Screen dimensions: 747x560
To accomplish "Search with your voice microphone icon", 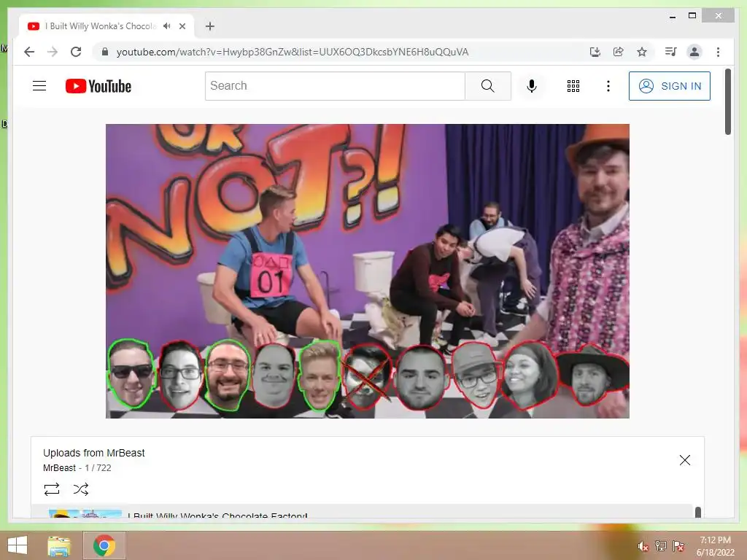I will [532, 86].
